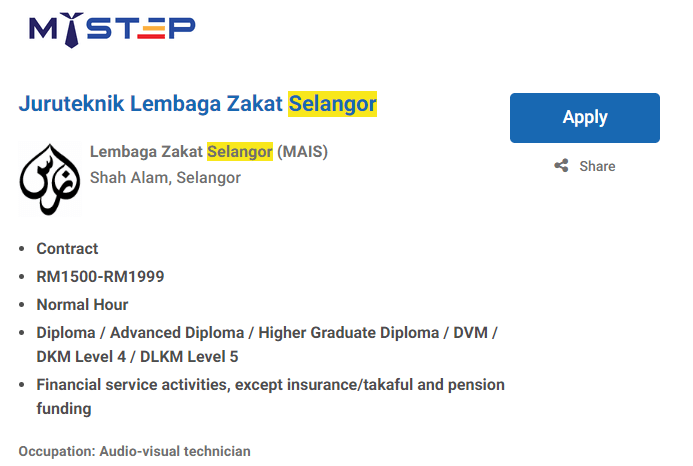Open company name Lembaga Zakat Selangor (MAIS)
The height and width of the screenshot is (466, 693).
209,152
